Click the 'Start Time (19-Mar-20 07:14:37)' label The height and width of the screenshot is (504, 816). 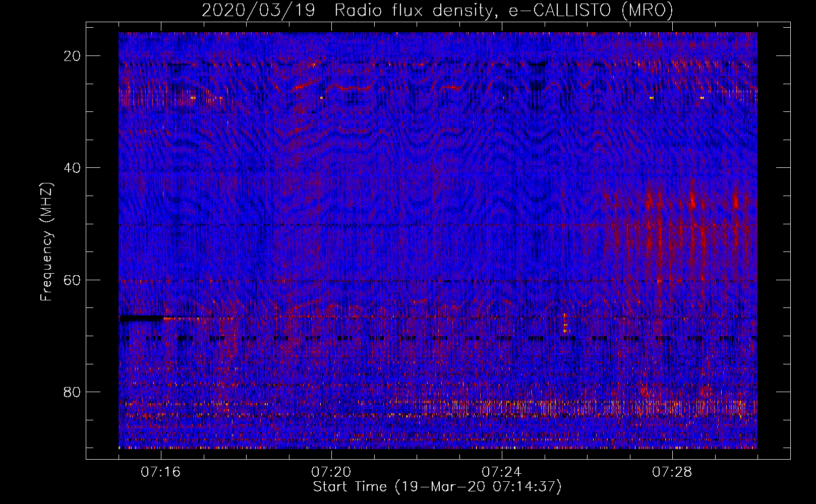[437, 487]
